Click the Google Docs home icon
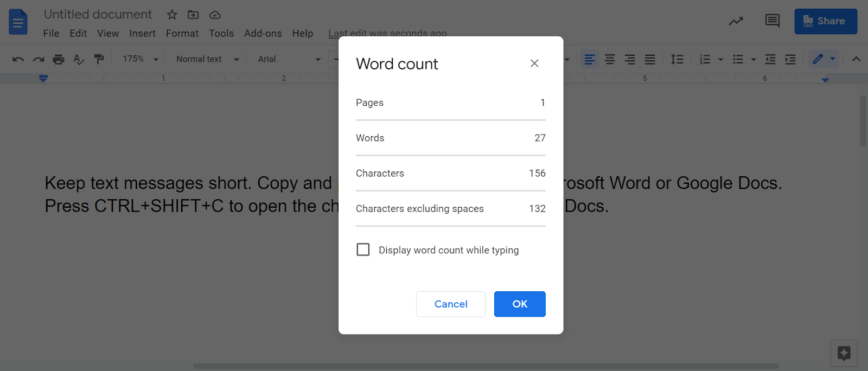 click(18, 22)
